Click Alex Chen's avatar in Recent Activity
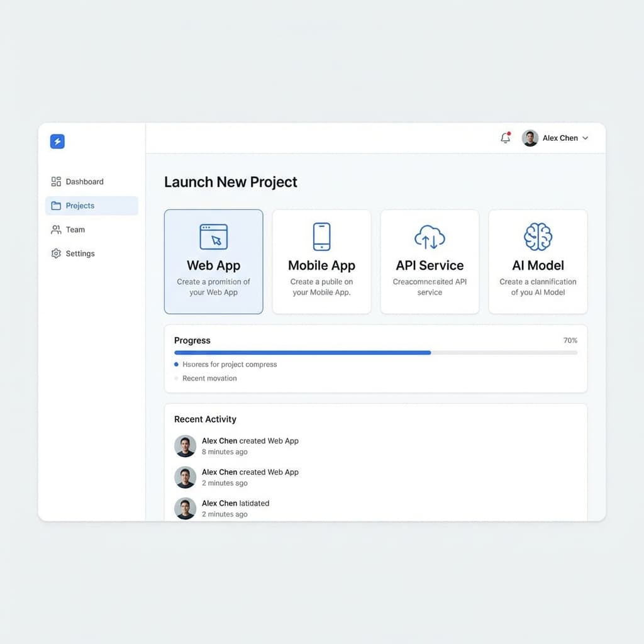This screenshot has height=644, width=644. (x=185, y=446)
